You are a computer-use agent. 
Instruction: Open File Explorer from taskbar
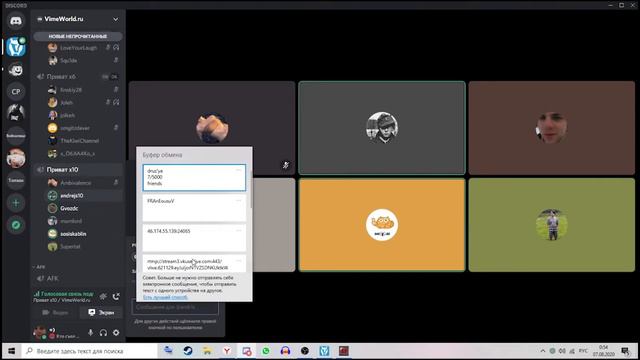[207, 351]
